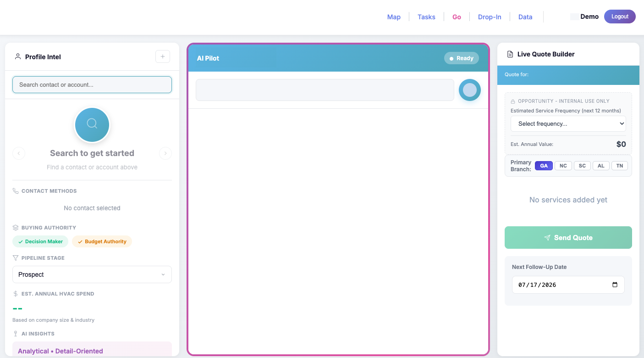Open the Drop-In tab

pos(490,17)
